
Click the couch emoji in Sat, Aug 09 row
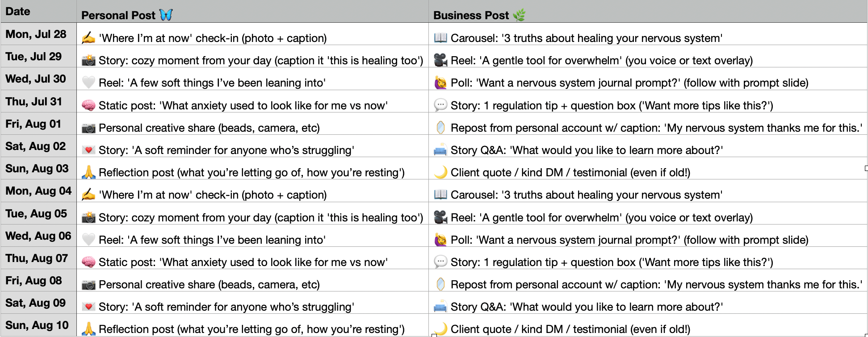[x=440, y=307]
